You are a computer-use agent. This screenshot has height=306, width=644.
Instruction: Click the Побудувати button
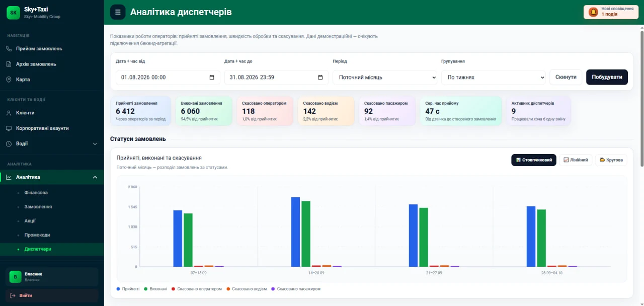607,77
